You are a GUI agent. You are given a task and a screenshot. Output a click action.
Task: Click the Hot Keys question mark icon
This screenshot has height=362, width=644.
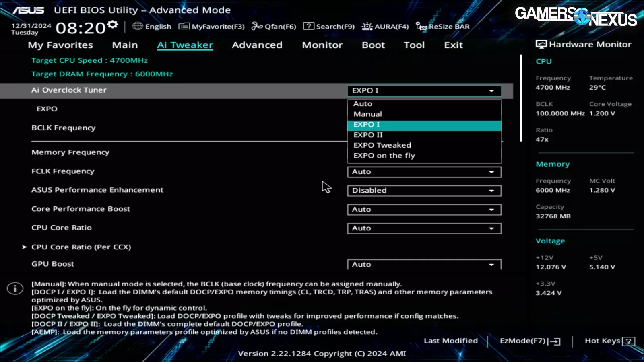pyautogui.click(x=628, y=341)
